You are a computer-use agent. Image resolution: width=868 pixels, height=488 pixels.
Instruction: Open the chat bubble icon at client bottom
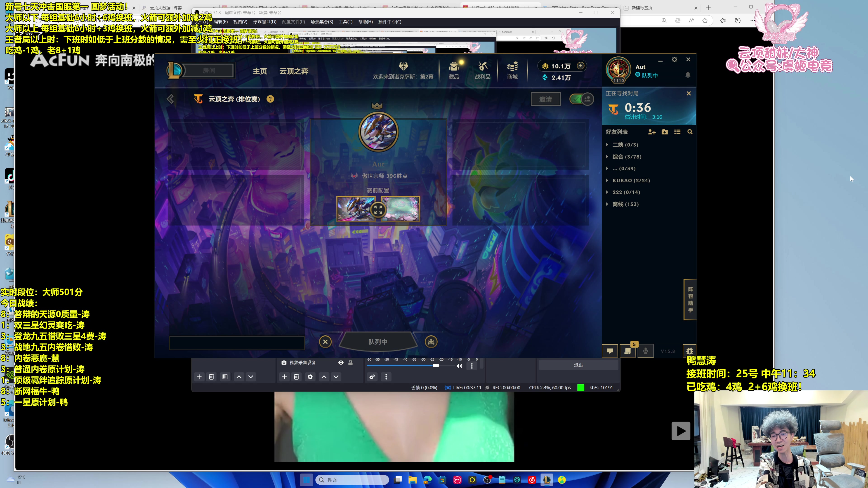610,351
